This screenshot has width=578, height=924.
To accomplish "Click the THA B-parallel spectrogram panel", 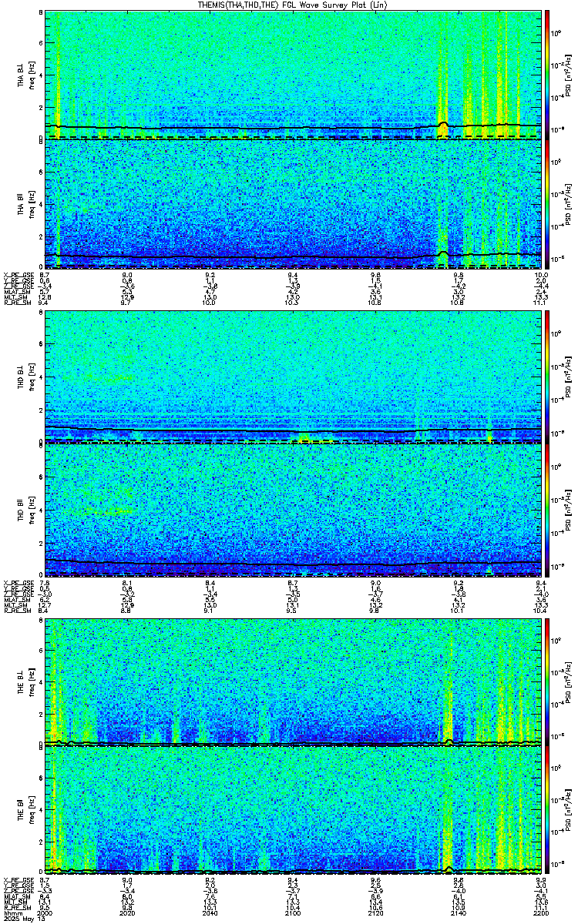I will coord(293,204).
